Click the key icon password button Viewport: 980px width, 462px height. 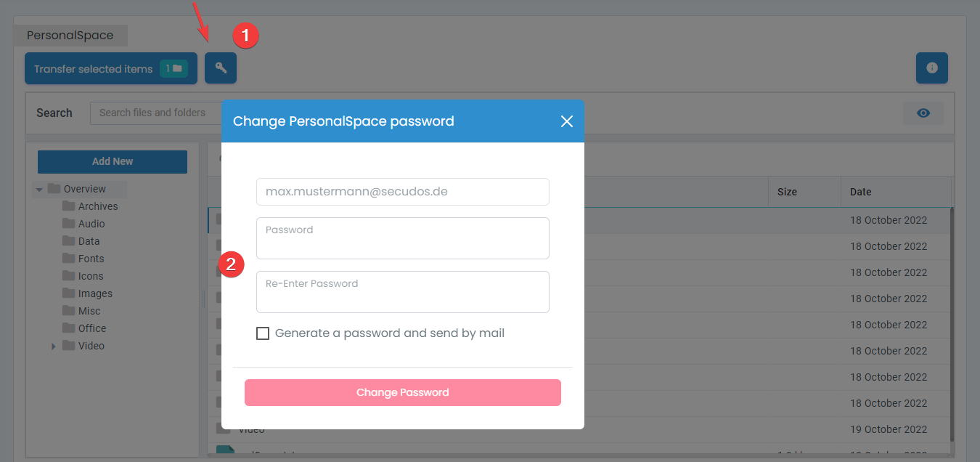click(221, 68)
